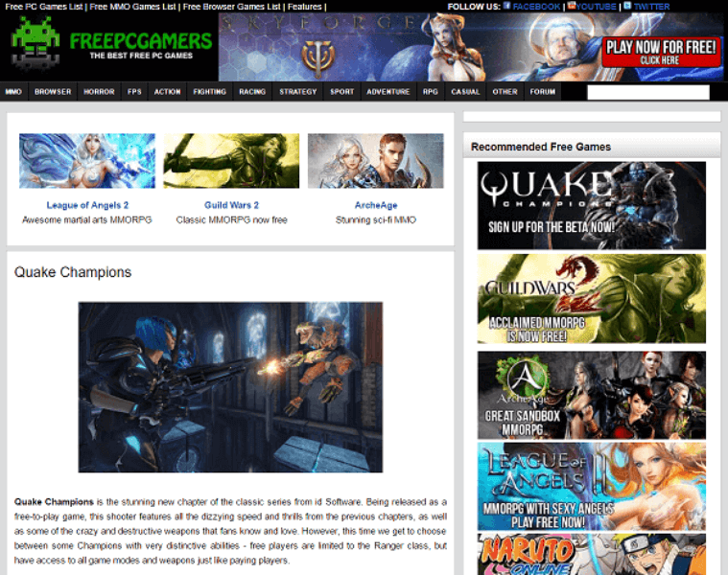Click the Quake Champions gameplay screenshot
This screenshot has height=575, width=728.
230,387
